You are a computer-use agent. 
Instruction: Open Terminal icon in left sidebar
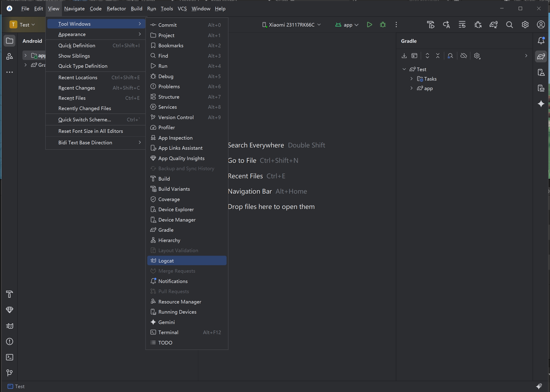(x=9, y=357)
